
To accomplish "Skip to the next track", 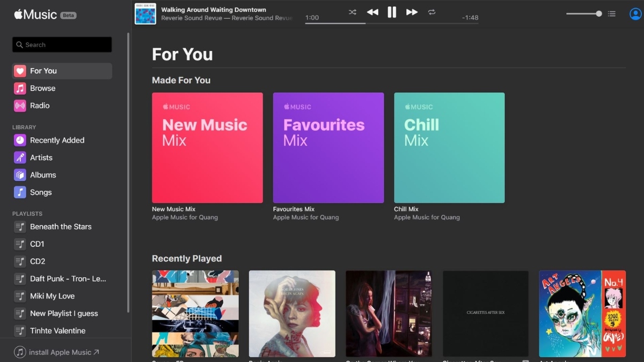I will (412, 12).
